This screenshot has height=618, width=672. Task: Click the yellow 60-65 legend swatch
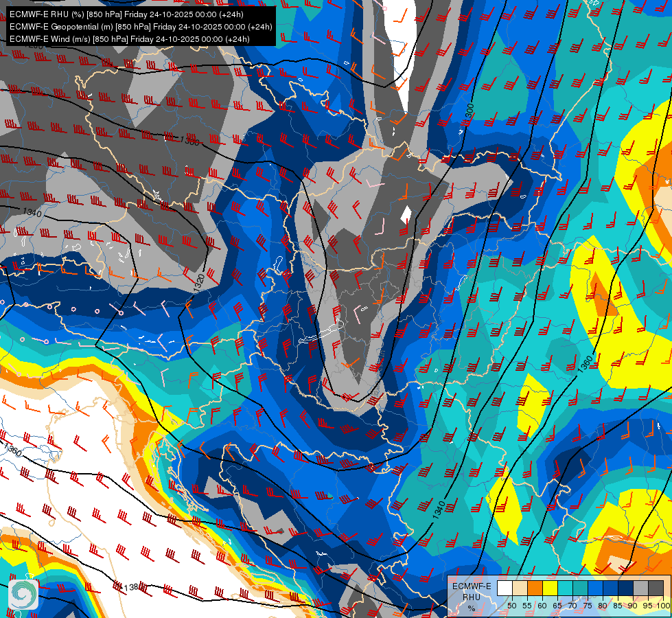pyautogui.click(x=551, y=588)
